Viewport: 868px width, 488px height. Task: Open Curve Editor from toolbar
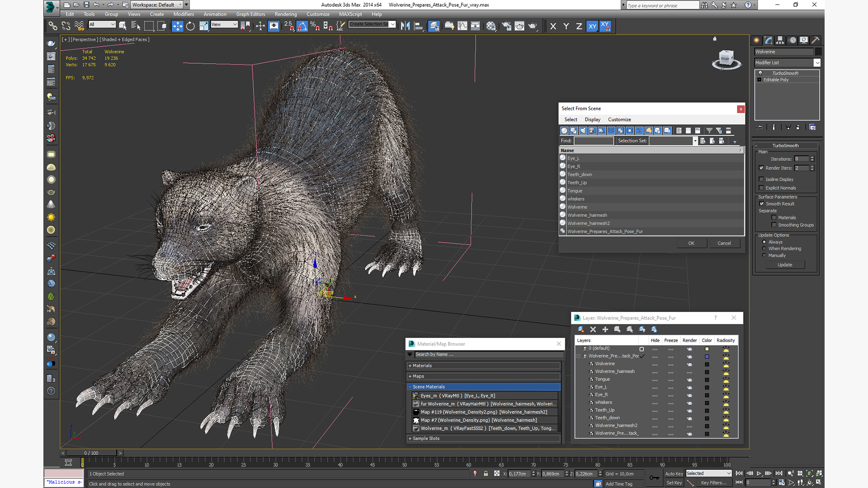click(x=462, y=26)
